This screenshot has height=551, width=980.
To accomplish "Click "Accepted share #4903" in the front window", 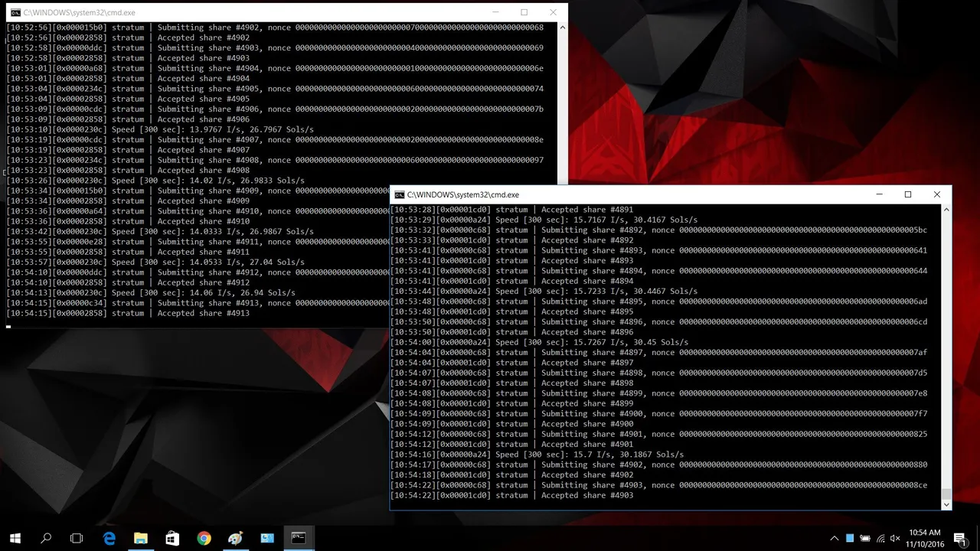I will pos(587,495).
